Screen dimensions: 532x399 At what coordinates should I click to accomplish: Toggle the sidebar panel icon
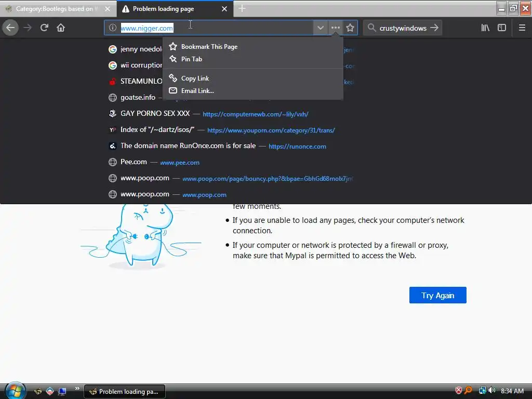pyautogui.click(x=502, y=28)
